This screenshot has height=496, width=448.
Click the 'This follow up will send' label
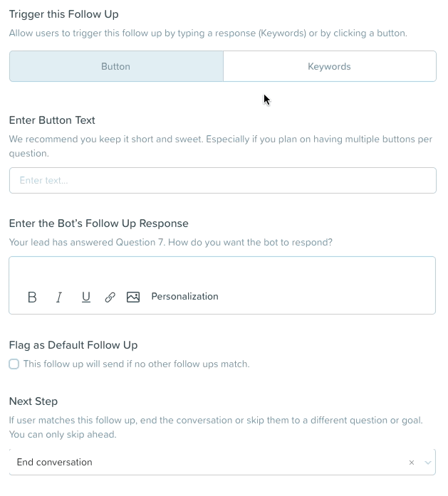click(x=137, y=364)
